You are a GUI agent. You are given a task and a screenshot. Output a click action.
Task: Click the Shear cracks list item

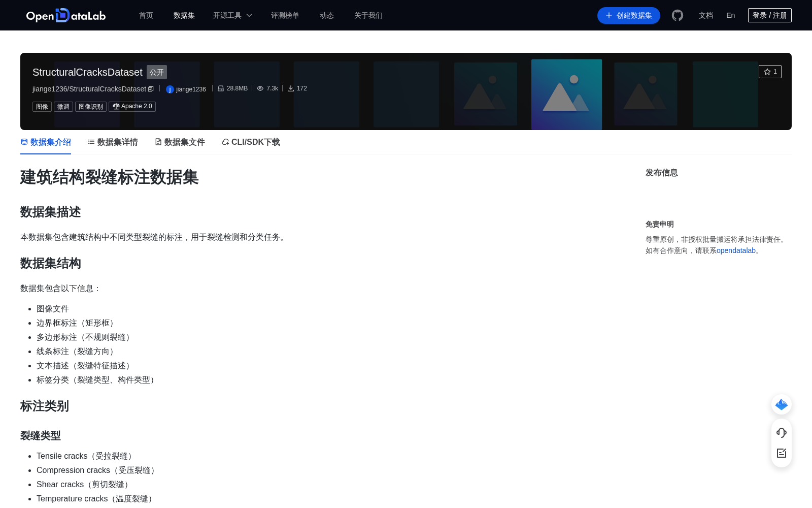pos(84,485)
